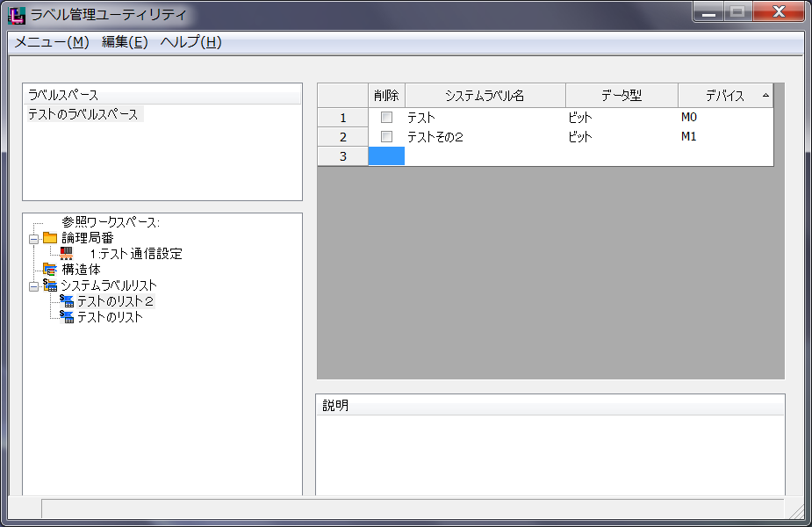Click the ビット data type cell in row 1
The image size is (812, 527).
[x=622, y=118]
